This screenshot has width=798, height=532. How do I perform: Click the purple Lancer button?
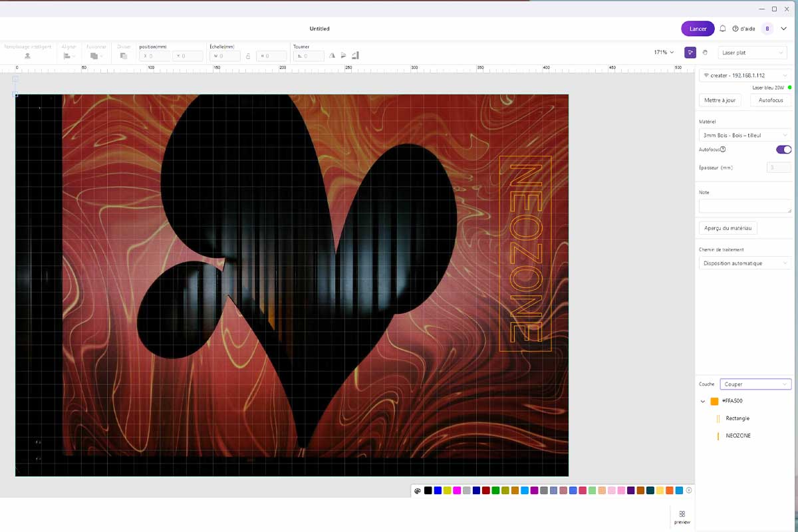point(698,29)
